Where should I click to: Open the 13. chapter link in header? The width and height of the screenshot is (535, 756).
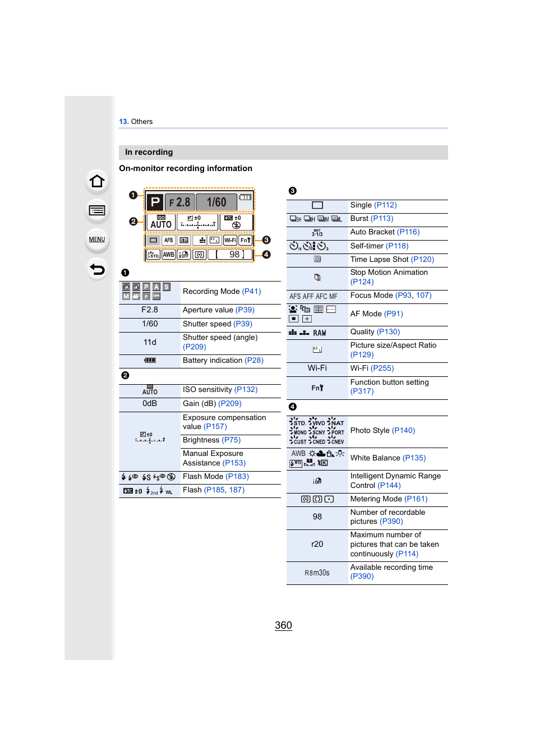[x=124, y=122]
